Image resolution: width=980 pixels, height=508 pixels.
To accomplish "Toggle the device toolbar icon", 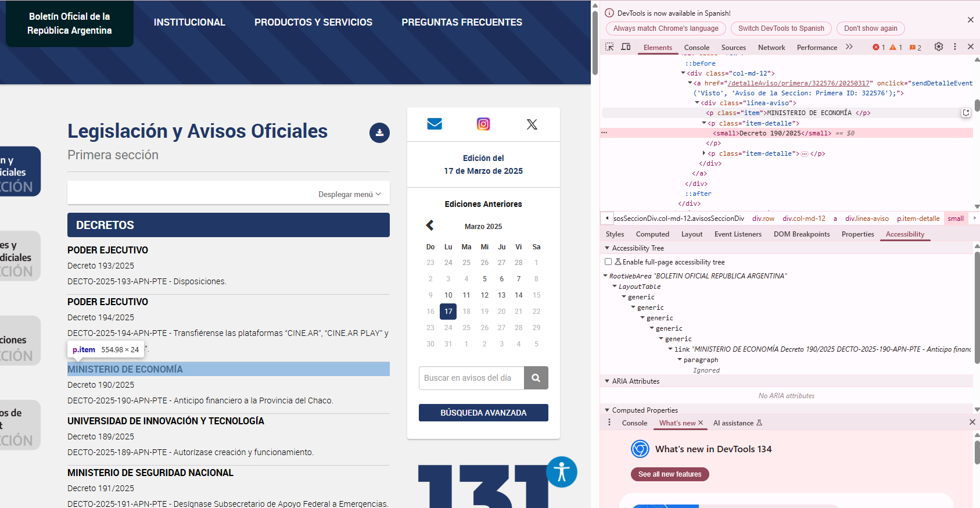I will tap(626, 47).
